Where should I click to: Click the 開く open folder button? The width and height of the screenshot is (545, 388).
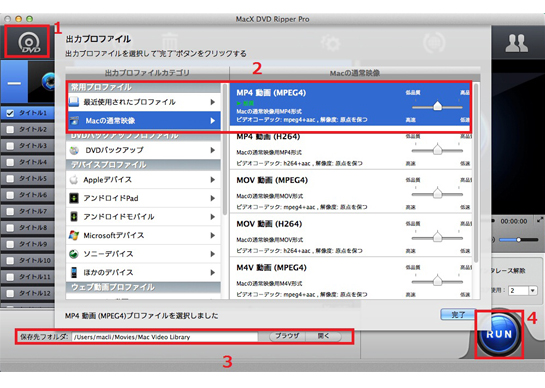pos(323,336)
